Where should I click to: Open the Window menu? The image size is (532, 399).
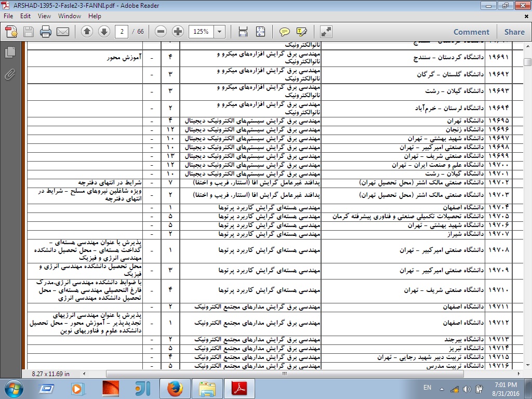[x=70, y=16]
